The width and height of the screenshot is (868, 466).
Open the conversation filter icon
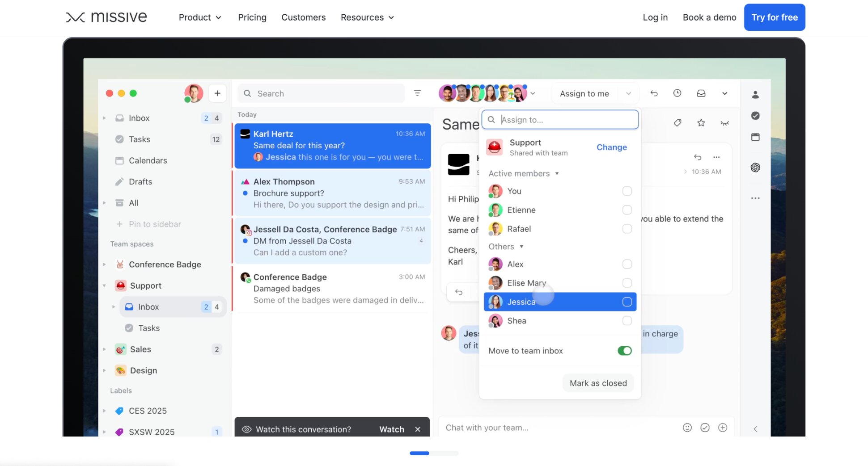point(417,93)
